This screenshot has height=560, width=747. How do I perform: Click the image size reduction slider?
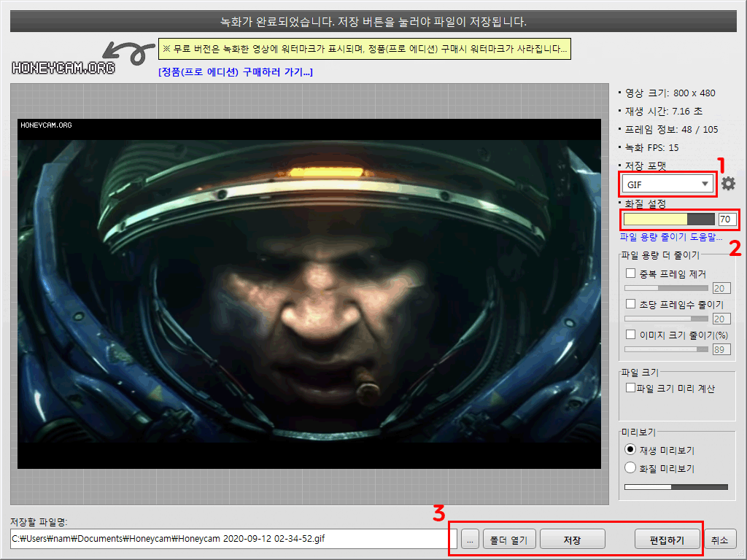tap(666, 349)
